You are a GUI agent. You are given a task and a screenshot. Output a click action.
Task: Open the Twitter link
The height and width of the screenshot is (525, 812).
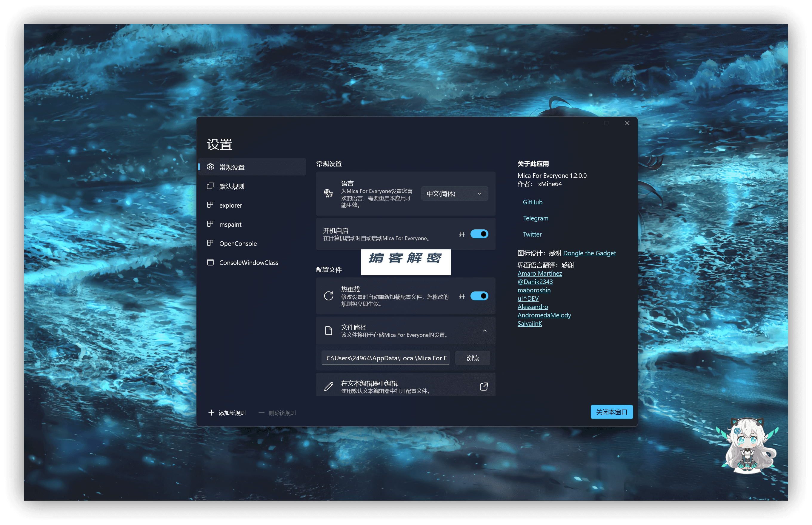point(532,234)
